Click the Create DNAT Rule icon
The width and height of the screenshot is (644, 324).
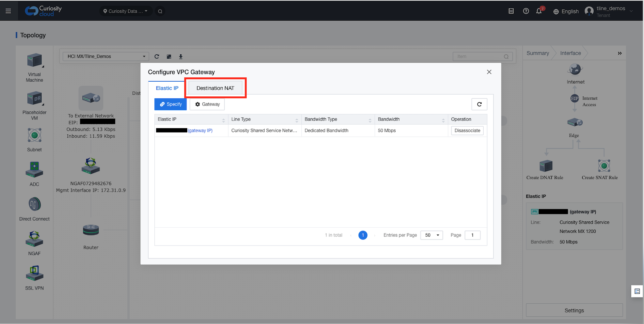click(x=546, y=166)
